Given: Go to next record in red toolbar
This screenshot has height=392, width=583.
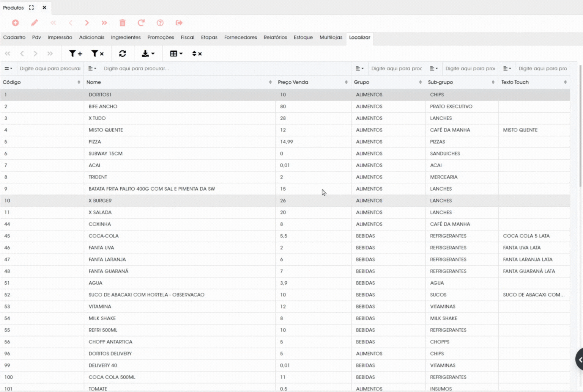Looking at the screenshot, I should pos(87,23).
